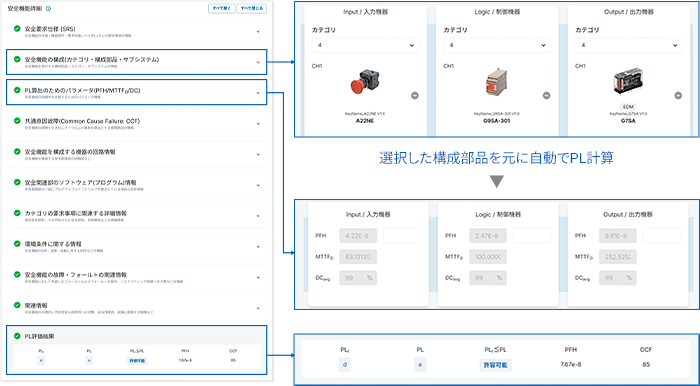Click the G9SA-301 product name

pyautogui.click(x=497, y=120)
